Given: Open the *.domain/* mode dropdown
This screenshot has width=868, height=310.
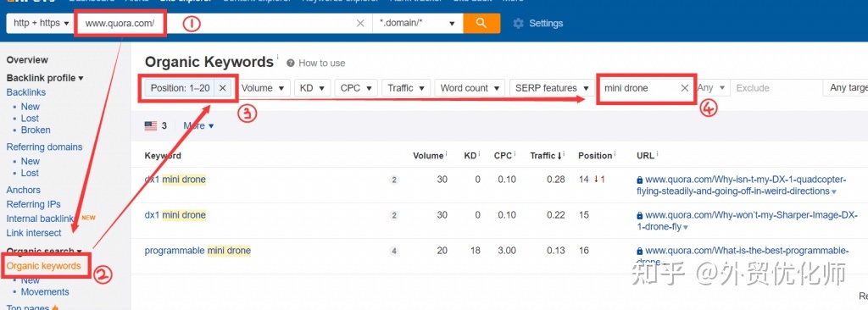Looking at the screenshot, I should pos(417,23).
